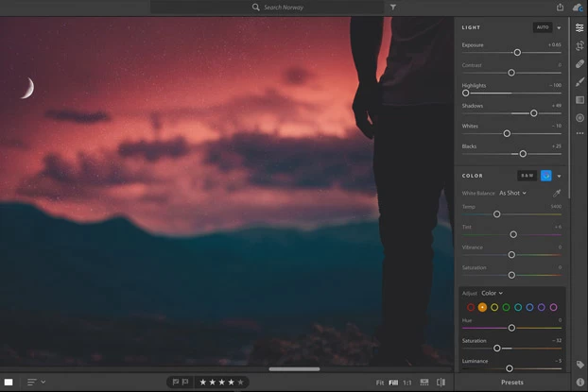Screen dimensions: 588x392
Task: Click the Auto light button
Action: pos(542,27)
